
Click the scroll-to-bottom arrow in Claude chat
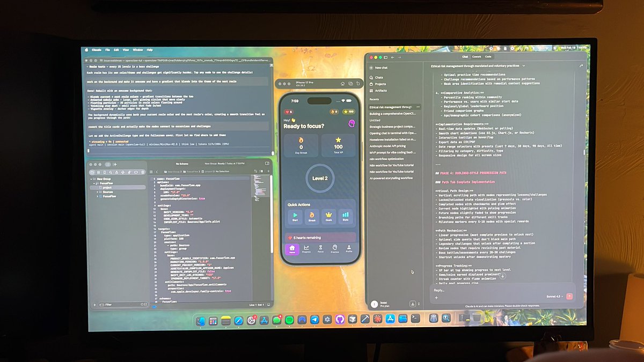pos(502,276)
